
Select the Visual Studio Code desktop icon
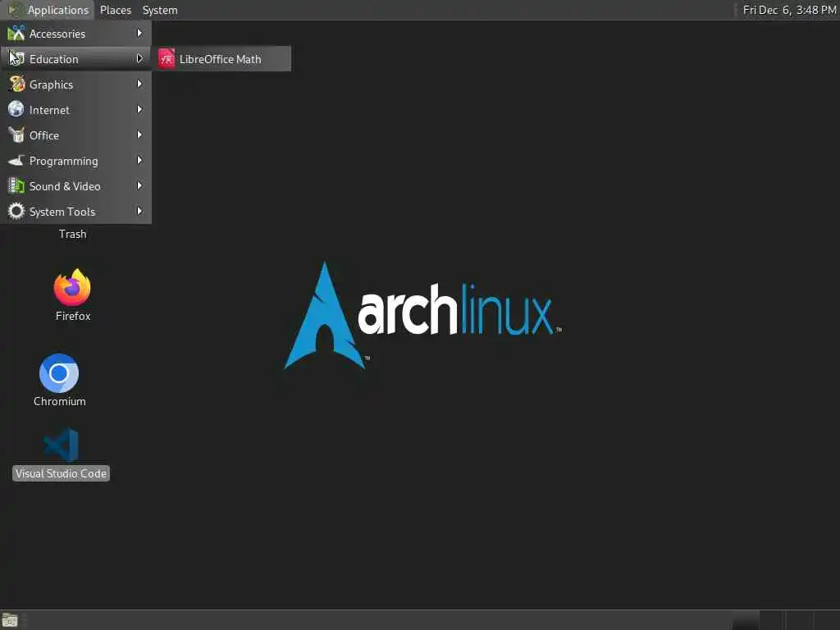[61, 445]
